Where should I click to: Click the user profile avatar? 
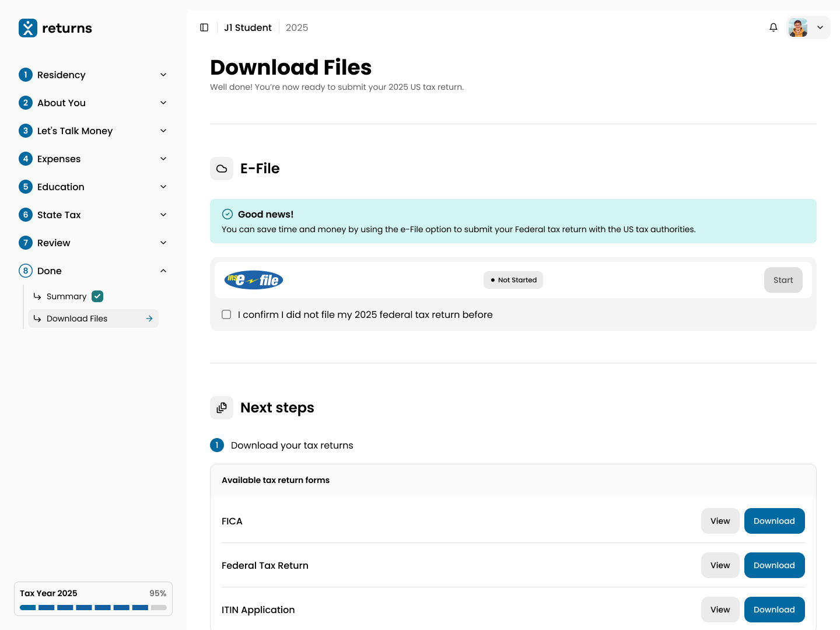coord(798,27)
